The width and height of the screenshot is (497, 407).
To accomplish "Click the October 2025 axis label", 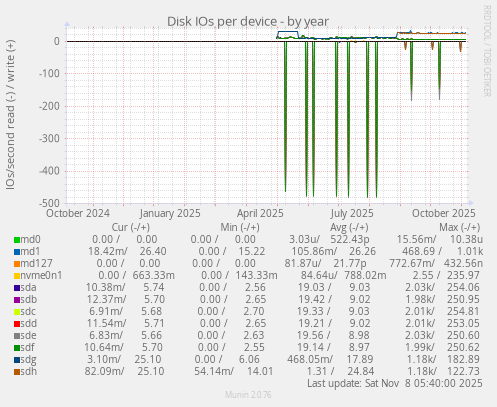I will coord(444,213).
